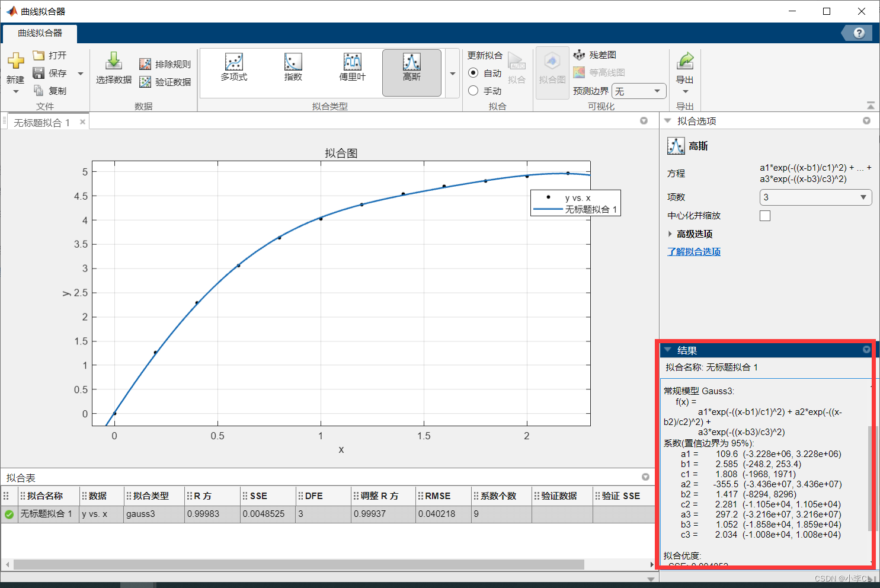
Task: Switch to 曲线拟合器 ribbon tab
Action: [40, 33]
